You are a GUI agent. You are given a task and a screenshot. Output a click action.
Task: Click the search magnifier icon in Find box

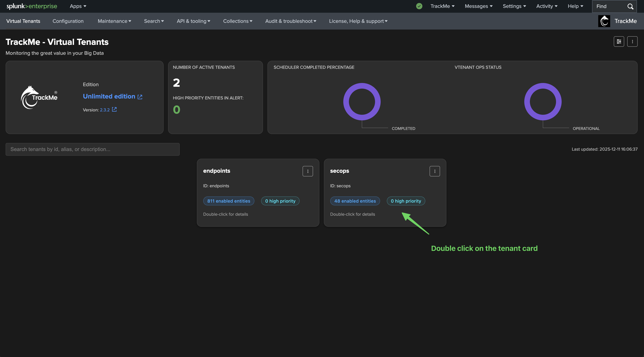coord(630,7)
